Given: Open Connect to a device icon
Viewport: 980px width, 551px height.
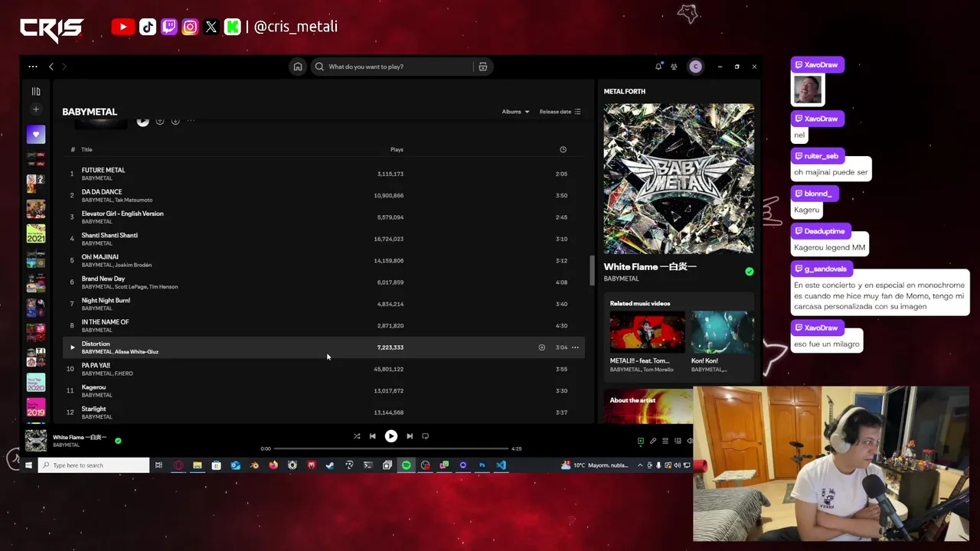Looking at the screenshot, I should 678,441.
